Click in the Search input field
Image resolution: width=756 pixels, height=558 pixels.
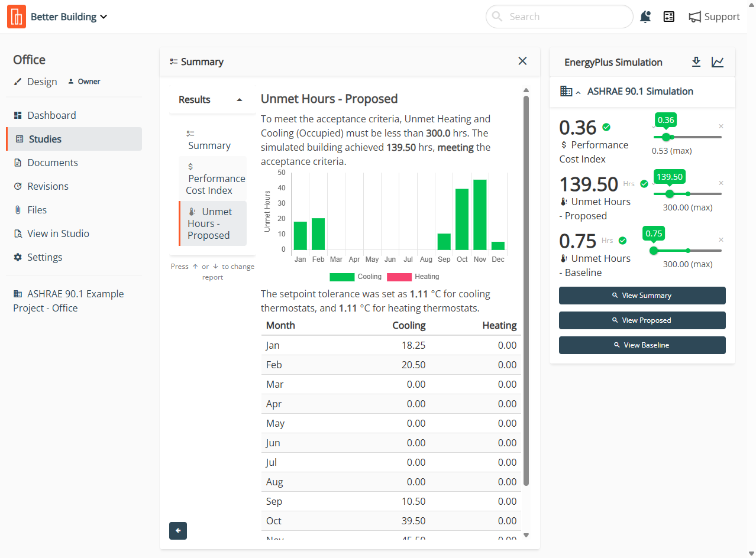(x=559, y=17)
